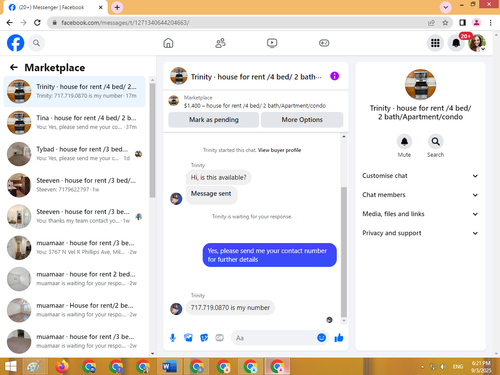The image size is (500, 375).
Task: Reload the page with browser refresh icon
Action: 37,23
